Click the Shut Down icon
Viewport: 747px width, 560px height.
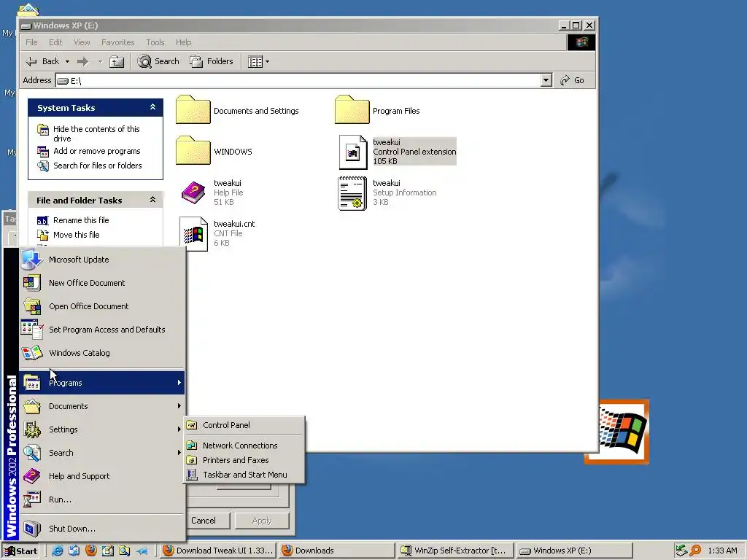[x=32, y=529]
